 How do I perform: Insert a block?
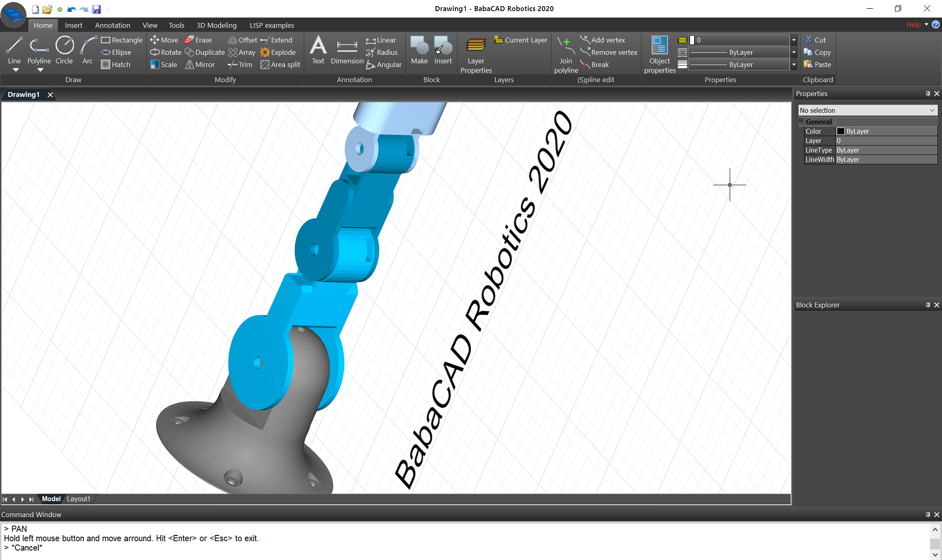443,50
